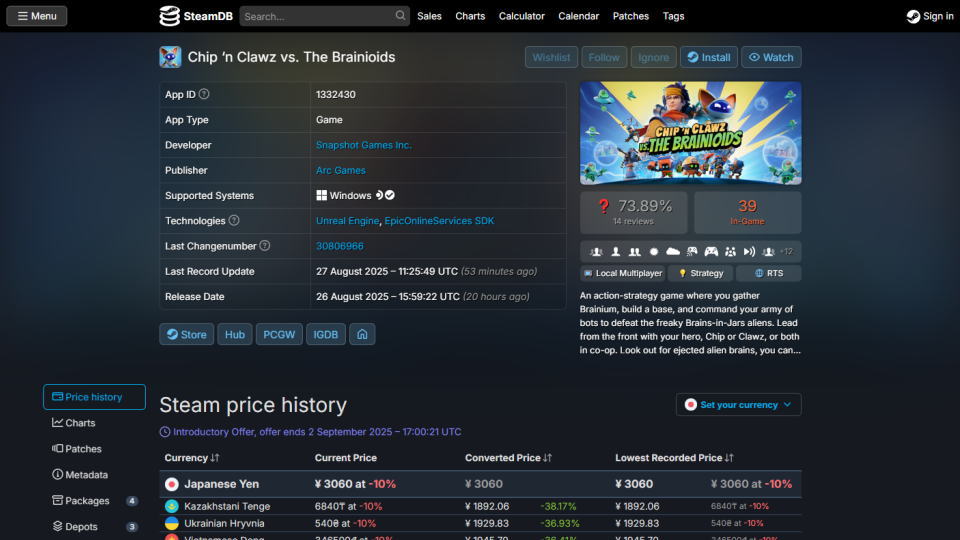Click the family sharing category icon

click(730, 252)
